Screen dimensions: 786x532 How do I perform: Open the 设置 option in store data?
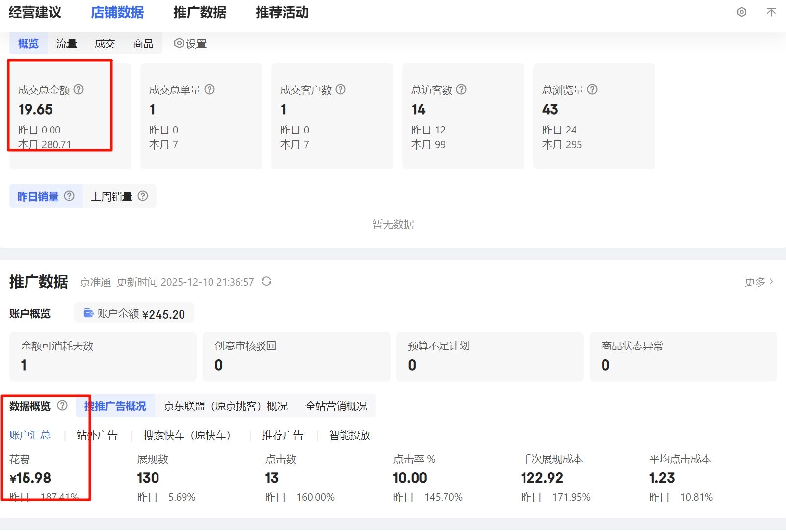190,44
